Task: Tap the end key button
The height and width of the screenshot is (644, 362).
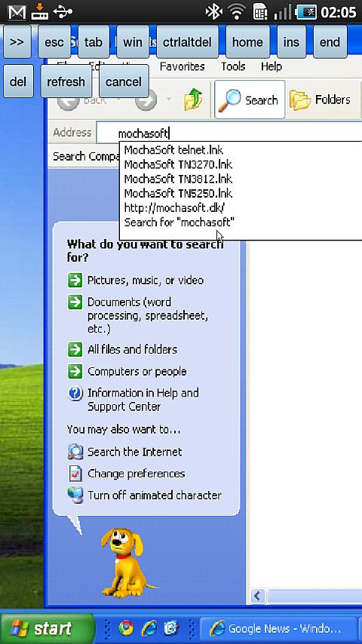Action: 330,42
